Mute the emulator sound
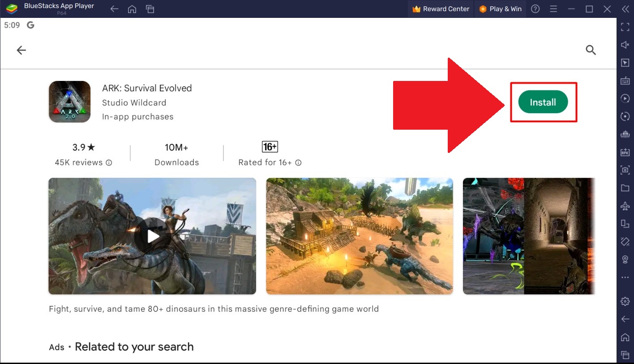 coord(625,45)
